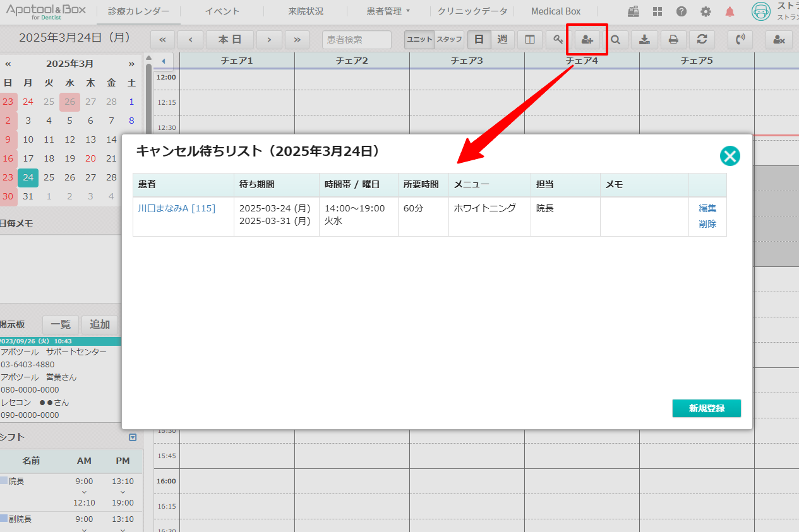Select the 日 day view toggle

pyautogui.click(x=479, y=40)
